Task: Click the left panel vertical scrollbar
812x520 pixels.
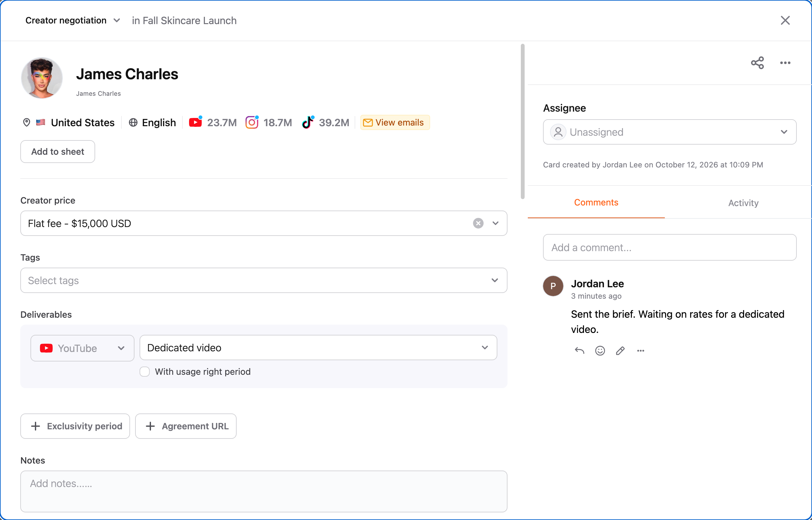Action: click(x=522, y=121)
